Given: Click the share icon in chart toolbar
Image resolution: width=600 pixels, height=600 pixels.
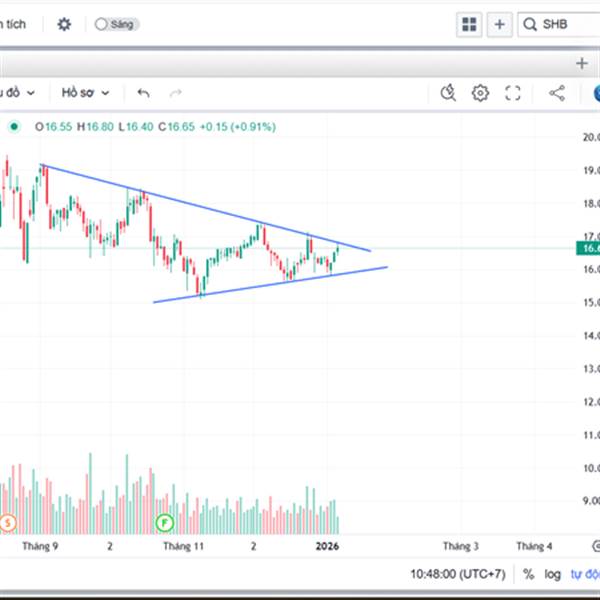Looking at the screenshot, I should [557, 93].
